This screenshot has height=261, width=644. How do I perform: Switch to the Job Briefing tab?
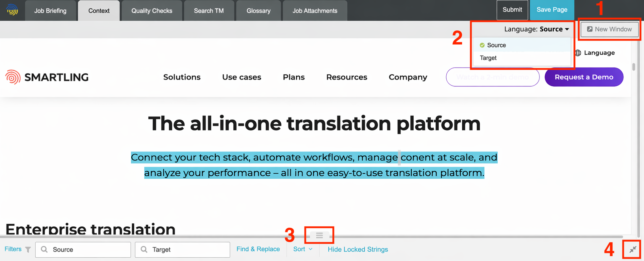click(x=50, y=11)
